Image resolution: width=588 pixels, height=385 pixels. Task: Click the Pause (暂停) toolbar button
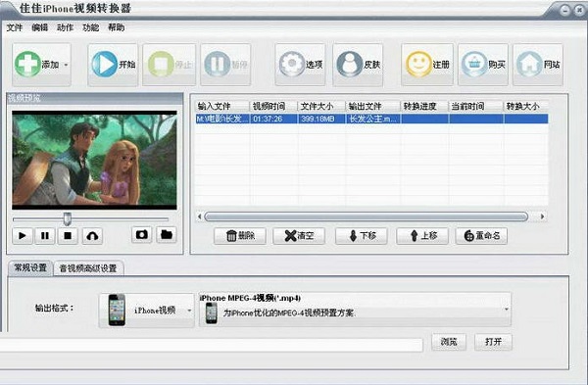point(225,65)
